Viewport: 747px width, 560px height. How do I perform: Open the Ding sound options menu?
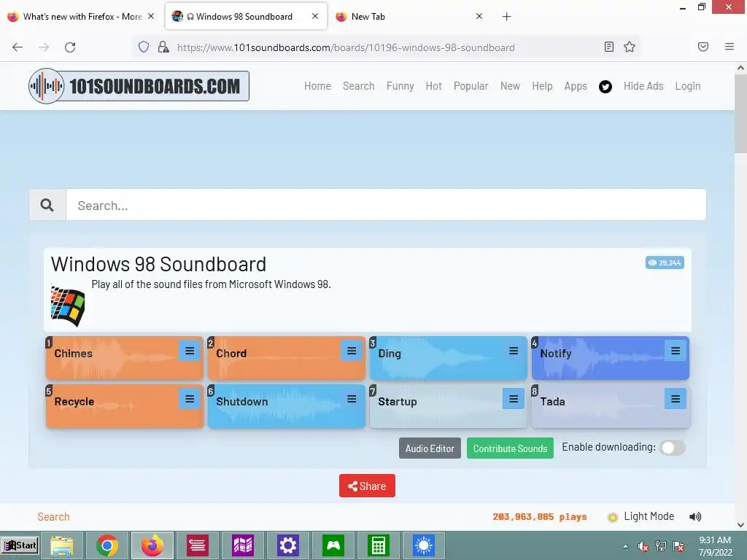(514, 351)
